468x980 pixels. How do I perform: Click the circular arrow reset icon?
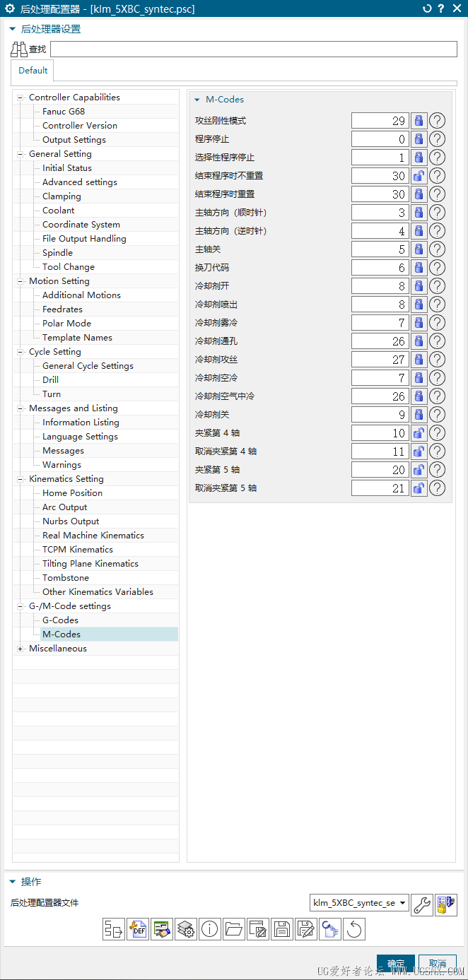click(354, 929)
